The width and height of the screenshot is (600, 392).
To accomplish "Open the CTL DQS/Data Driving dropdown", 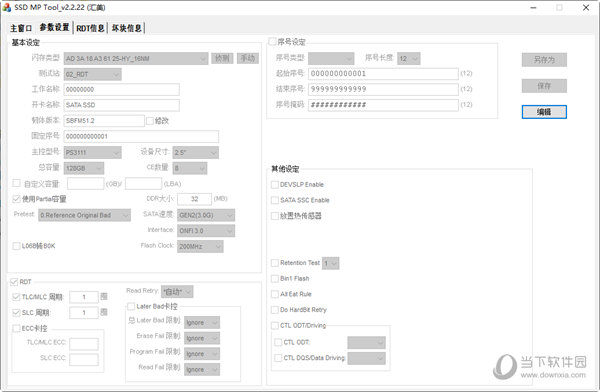I will 366,358.
